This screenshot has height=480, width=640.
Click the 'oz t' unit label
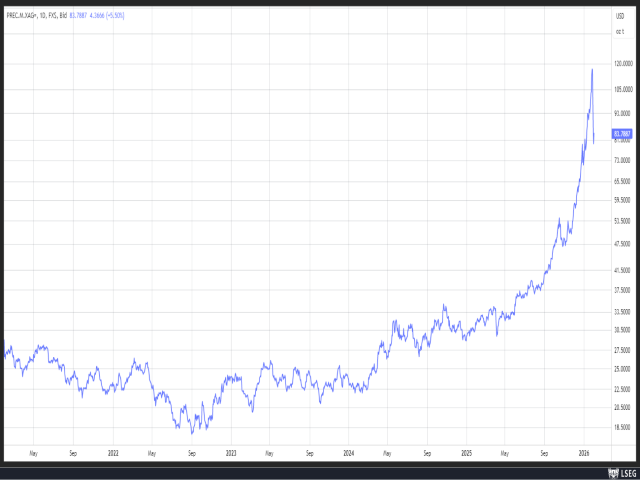[x=619, y=31]
